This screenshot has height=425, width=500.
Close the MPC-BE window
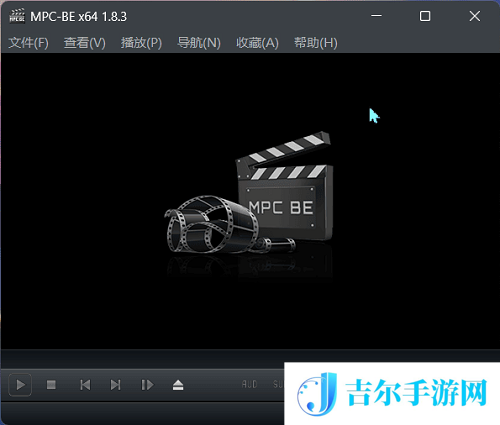pos(475,16)
